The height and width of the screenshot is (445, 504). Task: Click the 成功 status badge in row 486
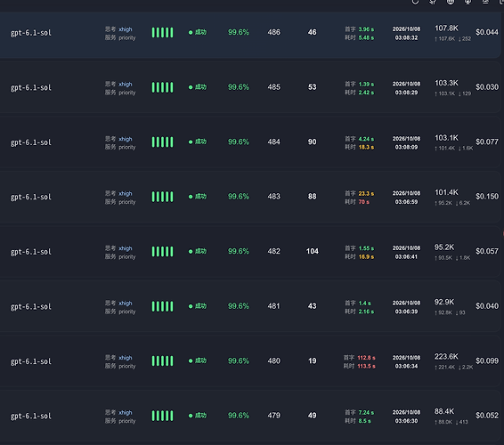tap(198, 32)
